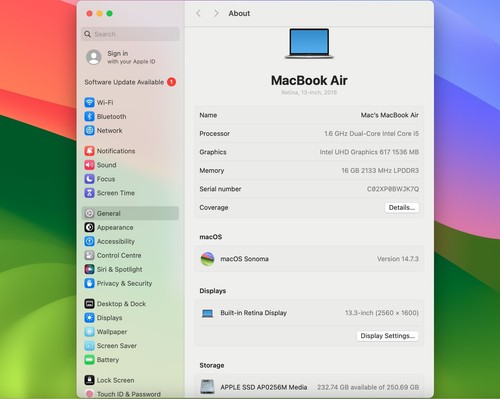This screenshot has height=399, width=500.
Task: Select Mac's MacBook Air name value
Action: tap(390, 115)
